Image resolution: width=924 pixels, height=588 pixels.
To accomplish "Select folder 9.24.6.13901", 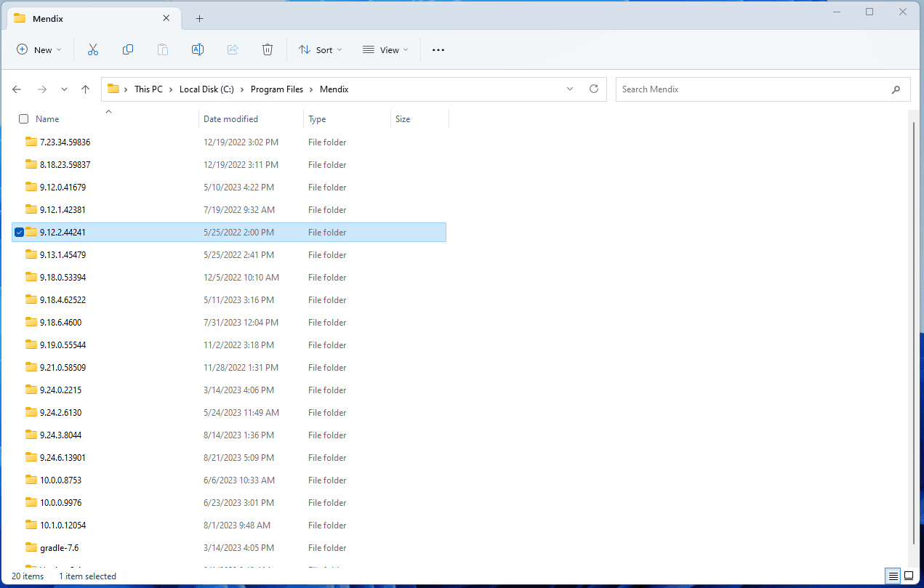I will coord(230,457).
